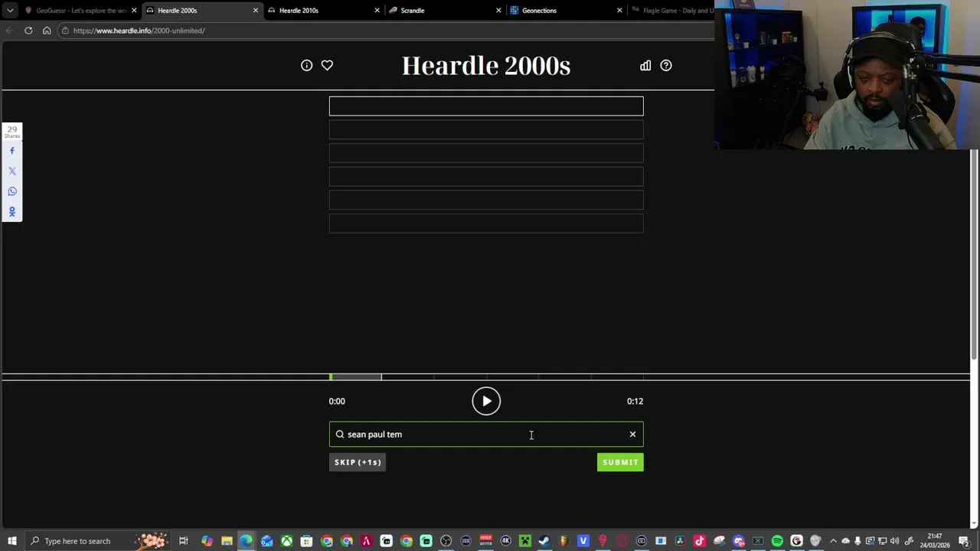The height and width of the screenshot is (551, 980).
Task: Click in the song search input field
Action: (x=486, y=435)
